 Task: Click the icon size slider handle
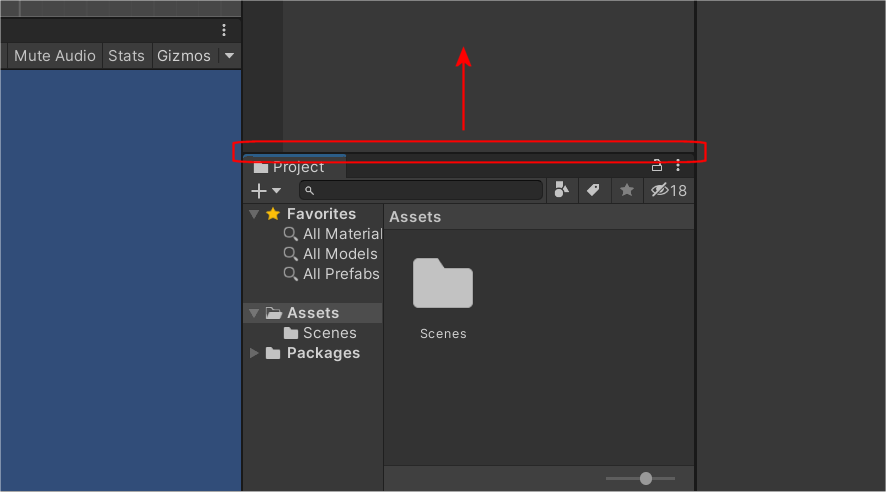pos(646,478)
